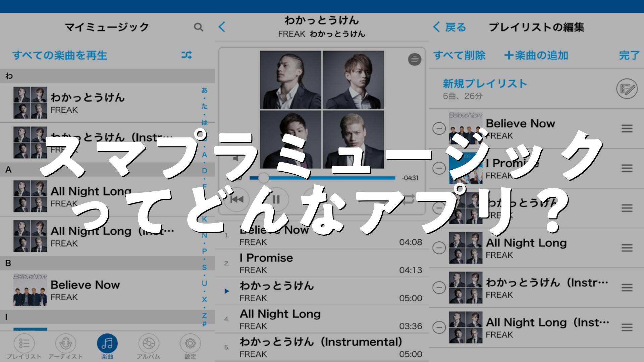This screenshot has width=644, height=362.
Task: Tap the previous track button
Action: click(x=237, y=200)
